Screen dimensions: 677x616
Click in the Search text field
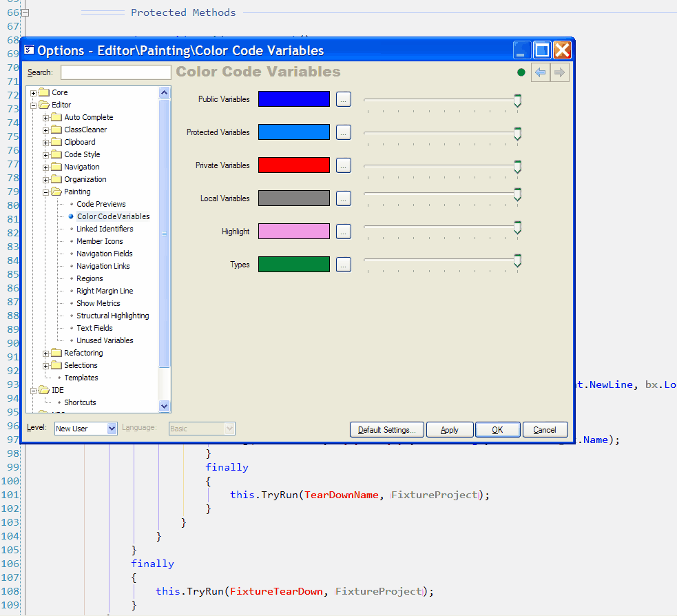coord(116,72)
